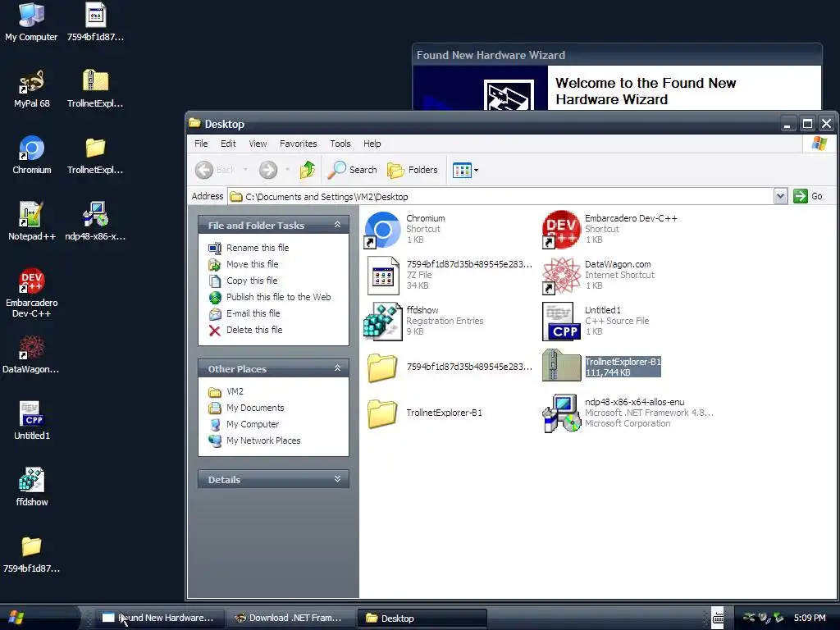Go to My Computer in Other Places
This screenshot has height=630, width=840.
[253, 424]
